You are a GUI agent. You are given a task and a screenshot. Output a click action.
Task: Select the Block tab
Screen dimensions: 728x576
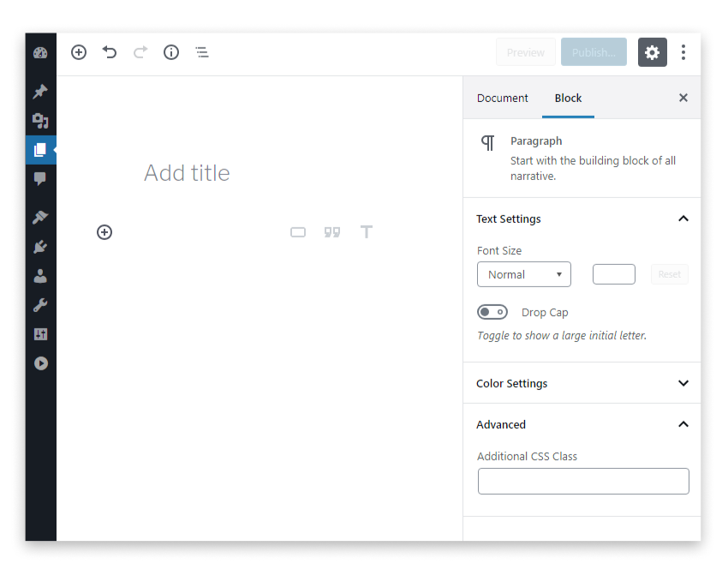click(568, 98)
